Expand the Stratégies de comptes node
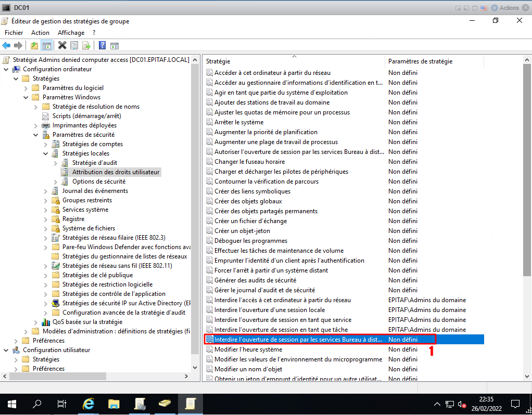Screen dimensions: 532x415 (x=46, y=144)
